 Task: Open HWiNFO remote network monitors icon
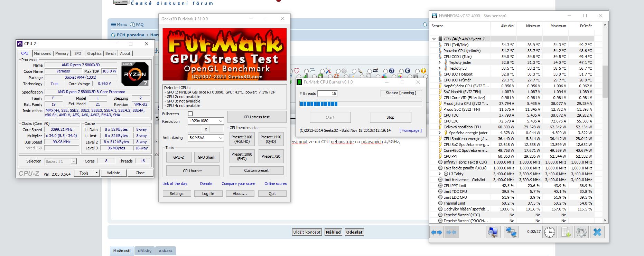point(511,232)
